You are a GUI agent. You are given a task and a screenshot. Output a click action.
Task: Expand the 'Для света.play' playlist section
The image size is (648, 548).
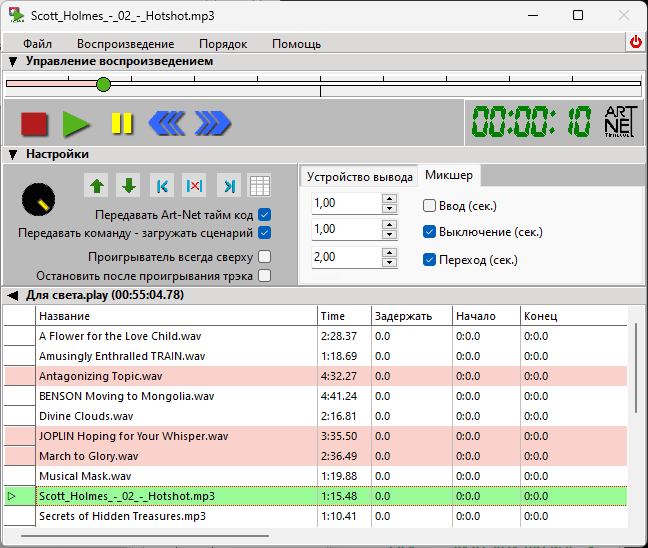13,295
